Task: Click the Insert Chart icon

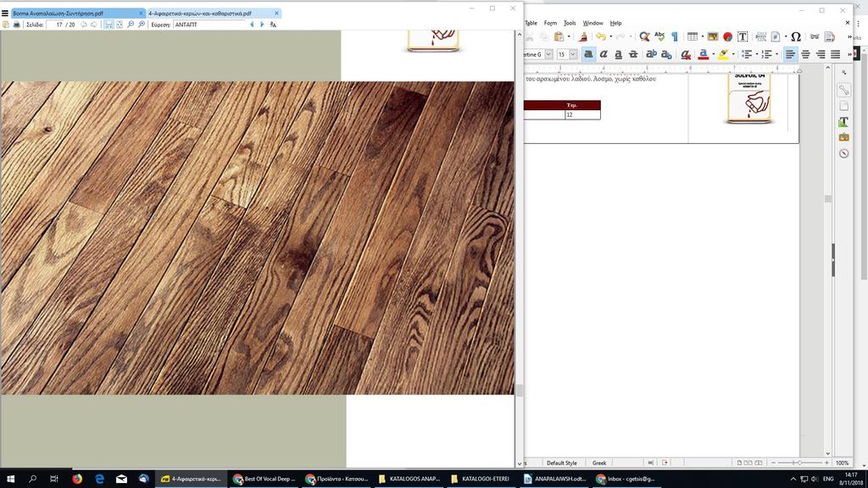Action: coord(727,36)
